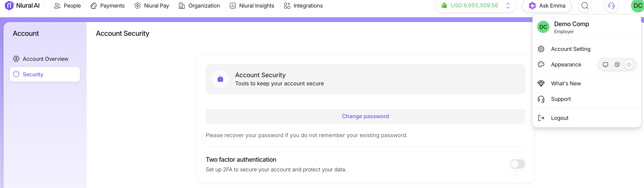Enable two factor authentication switch
Image resolution: width=644 pixels, height=188 pixels.
517,164
